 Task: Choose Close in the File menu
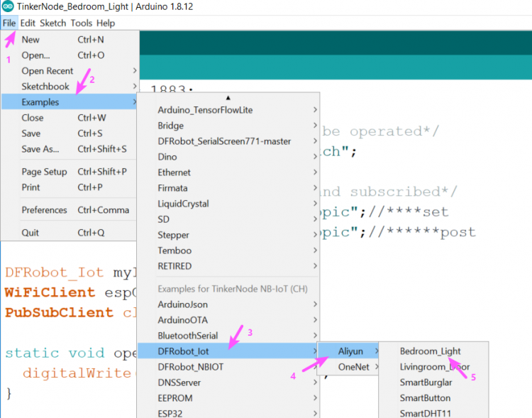click(70, 118)
